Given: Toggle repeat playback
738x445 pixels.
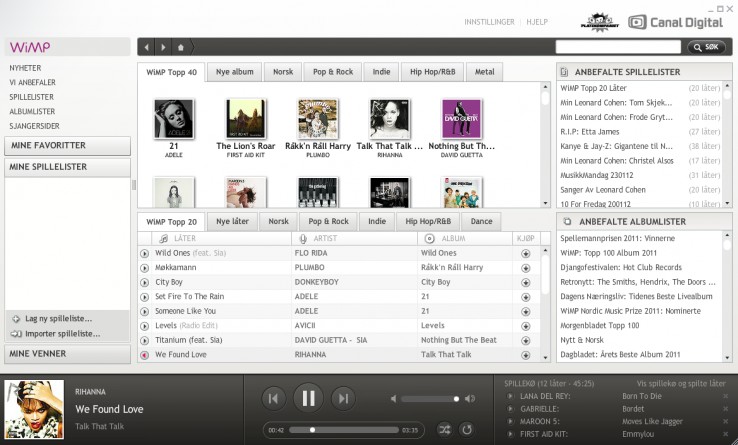Looking at the screenshot, I should 466,429.
